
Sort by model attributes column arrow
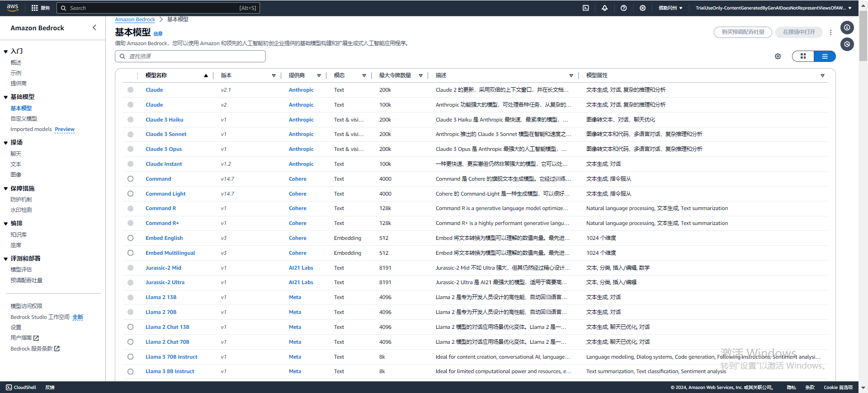click(822, 75)
